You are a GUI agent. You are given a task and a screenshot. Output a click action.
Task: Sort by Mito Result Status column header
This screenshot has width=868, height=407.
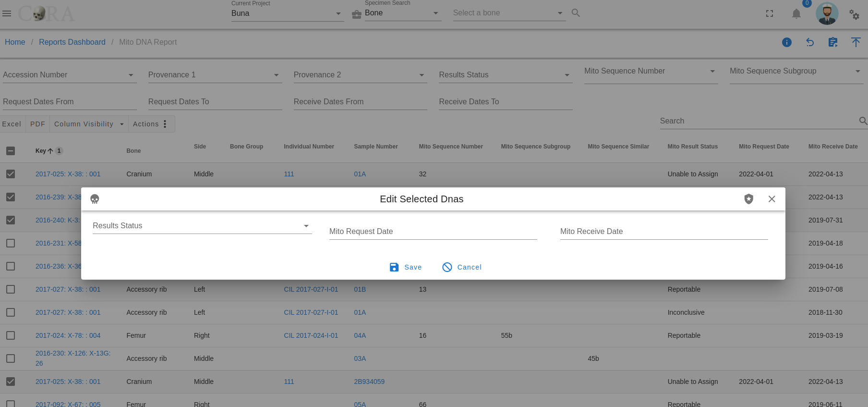[693, 147]
